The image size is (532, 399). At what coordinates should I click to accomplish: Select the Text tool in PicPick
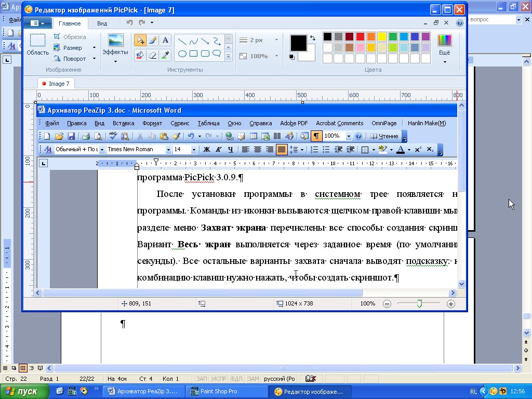(165, 40)
